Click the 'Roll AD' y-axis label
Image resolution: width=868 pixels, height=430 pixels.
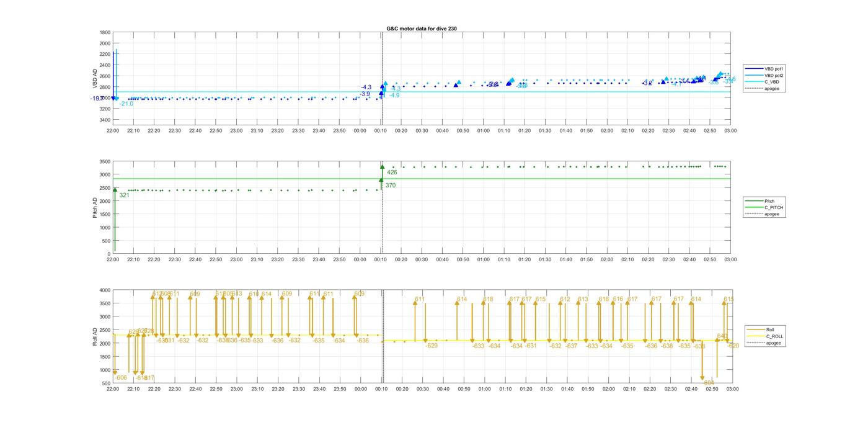point(95,336)
